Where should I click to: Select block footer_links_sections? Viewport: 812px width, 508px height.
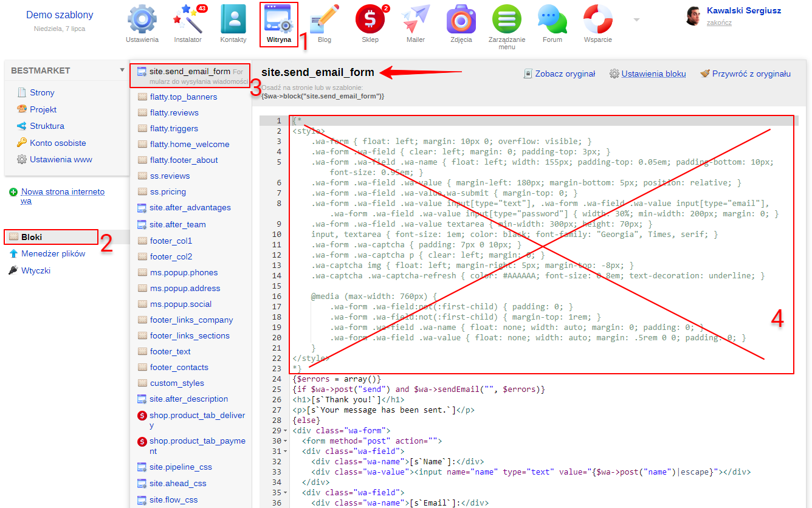[190, 335]
